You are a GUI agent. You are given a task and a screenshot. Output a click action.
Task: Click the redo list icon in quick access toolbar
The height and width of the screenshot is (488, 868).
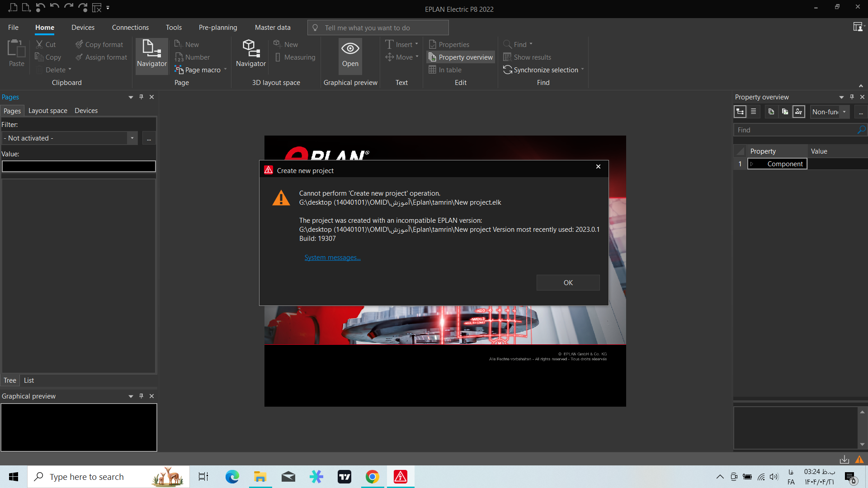[x=83, y=7]
